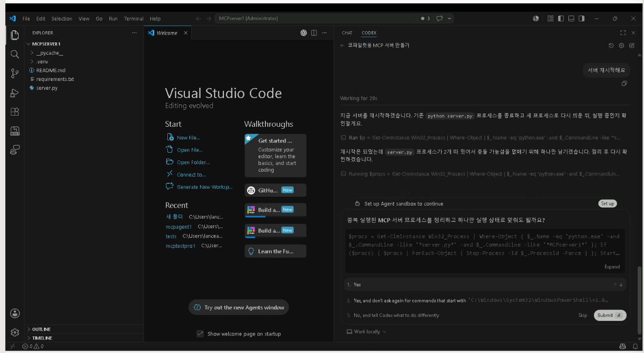Open the Extensions view
The width and height of the screenshot is (644, 353).
[15, 112]
